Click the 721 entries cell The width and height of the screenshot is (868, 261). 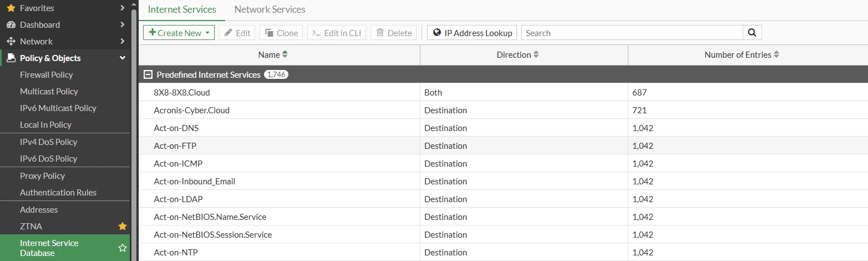748,110
